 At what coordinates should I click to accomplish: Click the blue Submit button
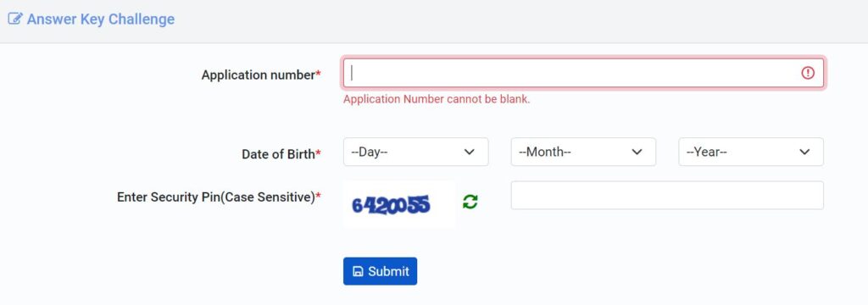381,271
